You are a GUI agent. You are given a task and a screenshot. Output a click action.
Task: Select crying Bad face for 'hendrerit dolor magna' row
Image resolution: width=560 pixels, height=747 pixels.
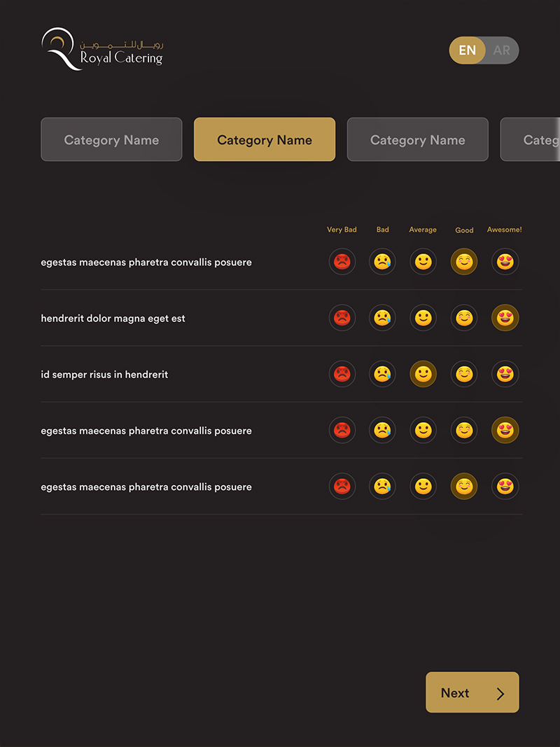coord(382,318)
